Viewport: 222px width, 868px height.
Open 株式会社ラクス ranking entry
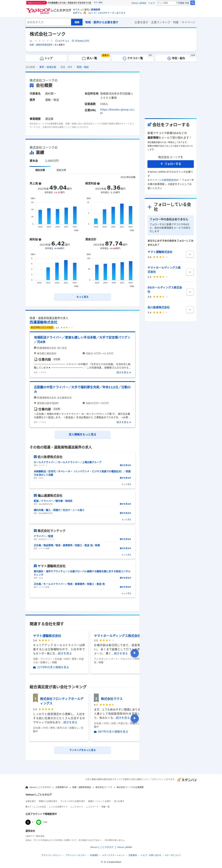[112, 699]
